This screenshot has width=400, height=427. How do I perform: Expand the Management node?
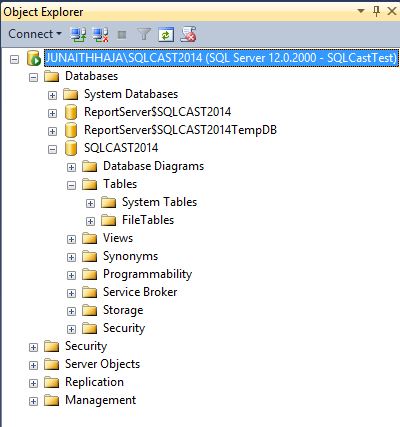(x=33, y=401)
